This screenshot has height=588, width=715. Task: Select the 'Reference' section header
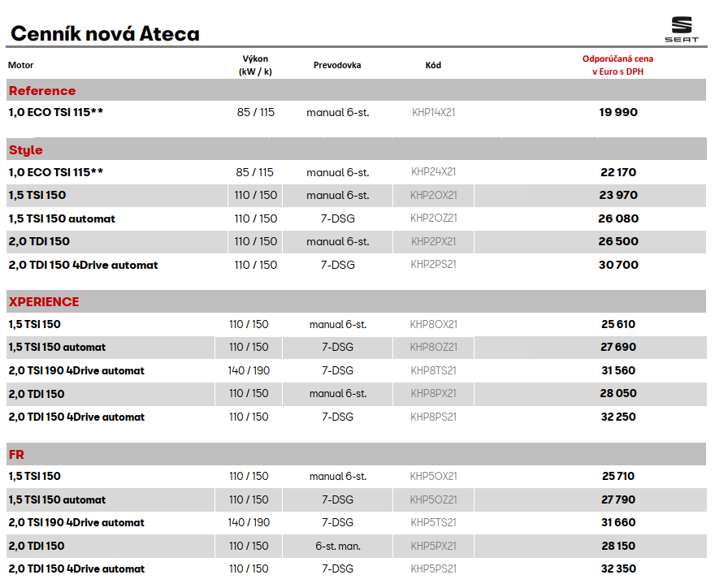pyautogui.click(x=42, y=91)
